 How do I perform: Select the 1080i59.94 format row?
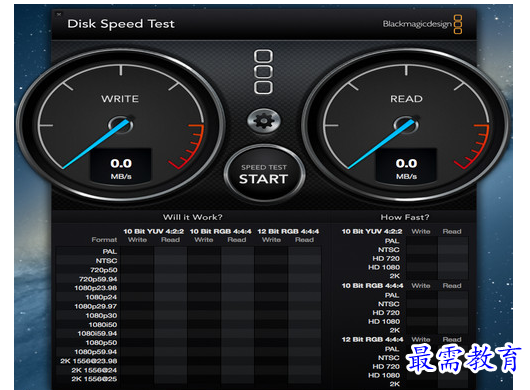(188, 333)
